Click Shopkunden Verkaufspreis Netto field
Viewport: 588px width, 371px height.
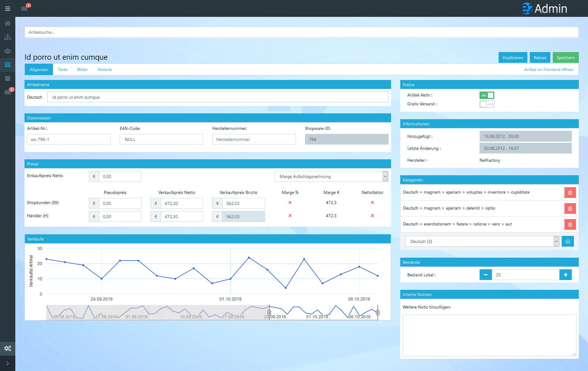coord(182,203)
